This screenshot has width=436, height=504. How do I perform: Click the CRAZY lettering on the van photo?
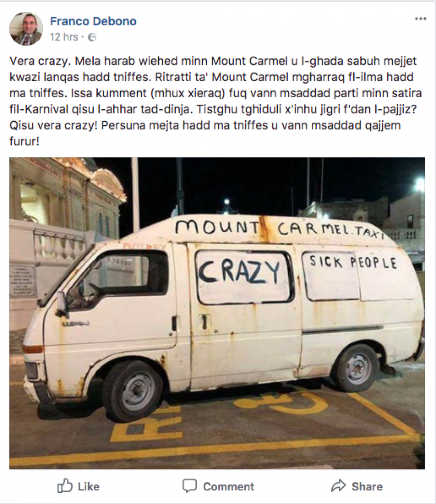click(239, 271)
